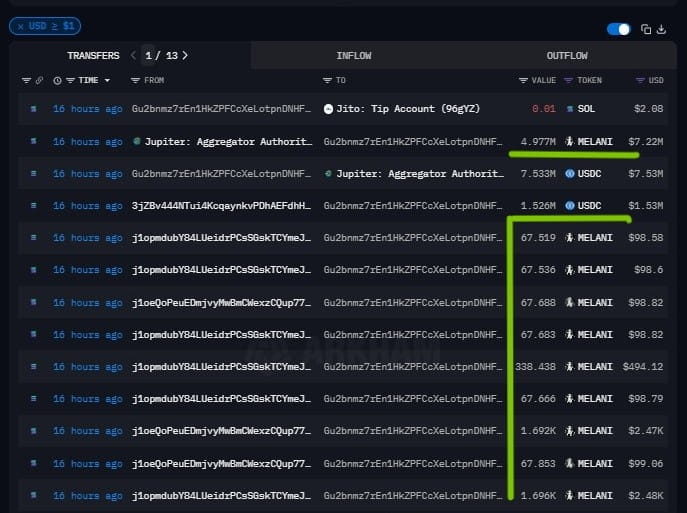This screenshot has width=687, height=513.
Task: Open the USD column filter
Action: tap(640, 81)
